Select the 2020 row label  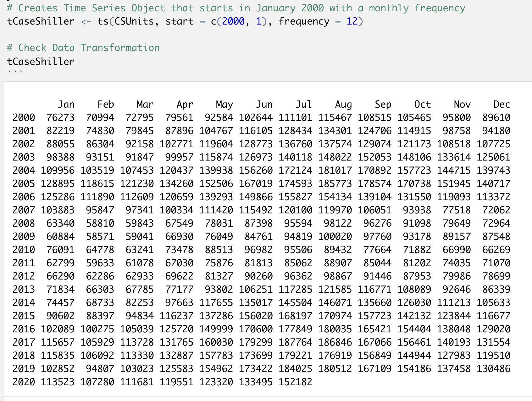[x=24, y=382]
